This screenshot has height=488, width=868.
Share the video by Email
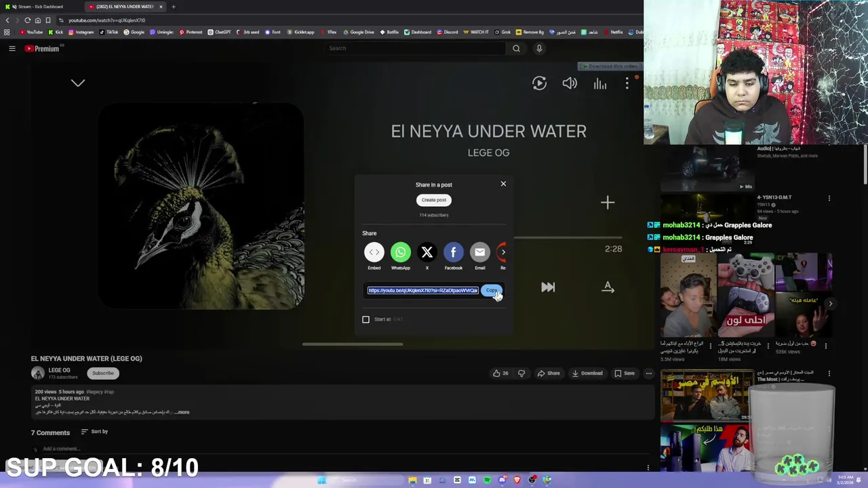pyautogui.click(x=479, y=252)
